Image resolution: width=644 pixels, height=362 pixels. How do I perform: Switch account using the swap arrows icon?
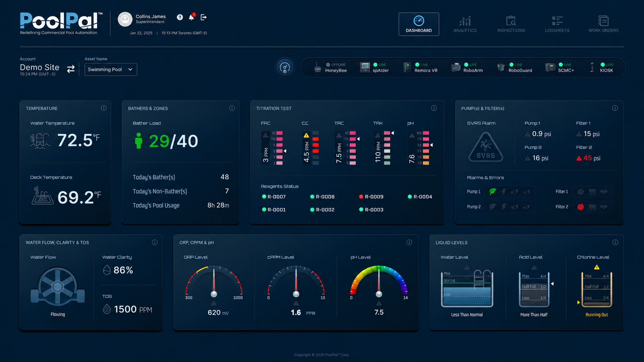(71, 69)
